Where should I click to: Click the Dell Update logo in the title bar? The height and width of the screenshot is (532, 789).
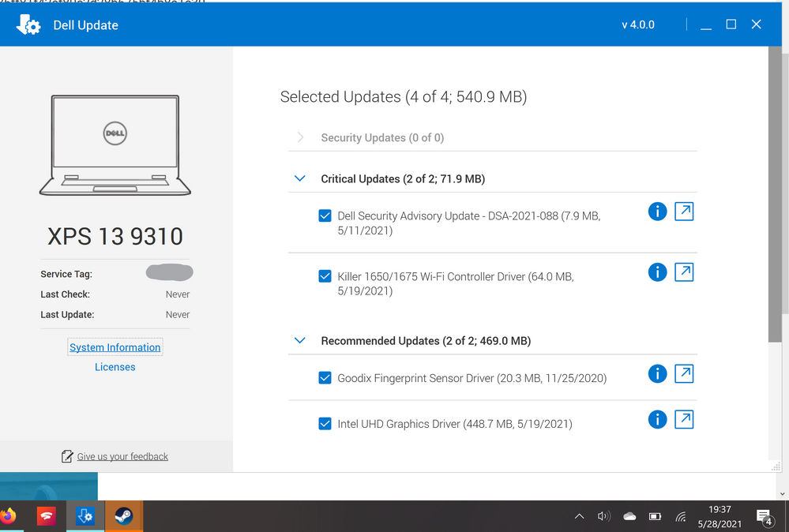coord(28,24)
